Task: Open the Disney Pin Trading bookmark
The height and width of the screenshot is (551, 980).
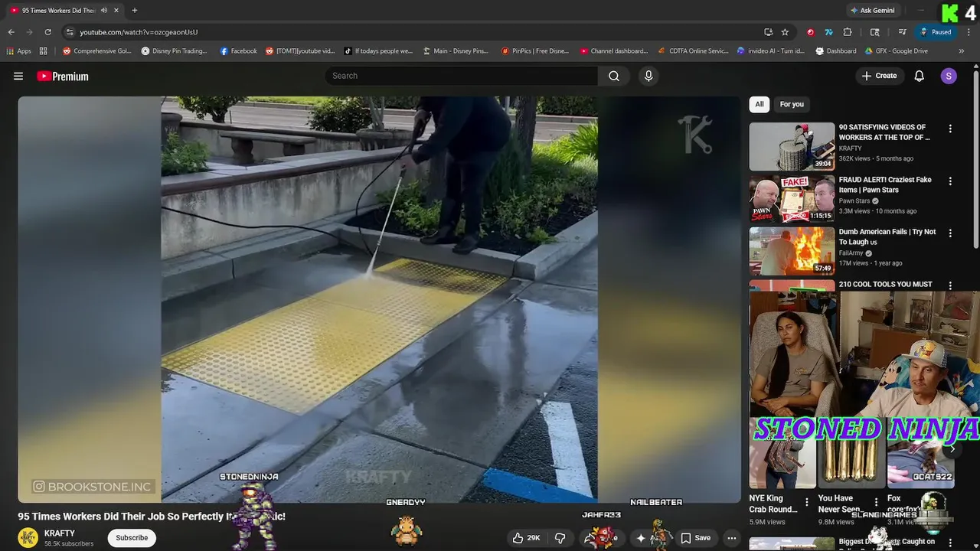Action: coord(174,51)
